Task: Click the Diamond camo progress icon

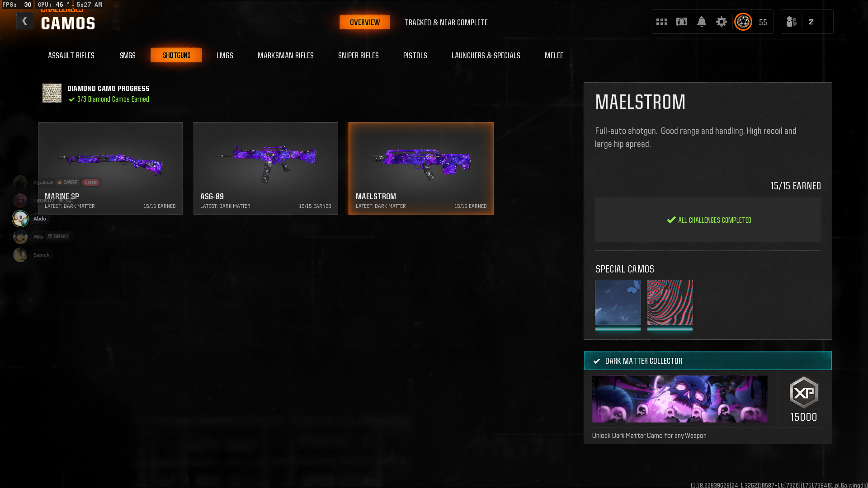Action: point(52,93)
